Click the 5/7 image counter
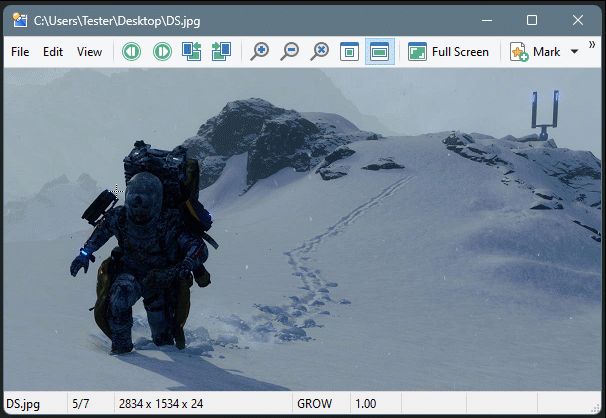The width and height of the screenshot is (606, 418). [80, 404]
